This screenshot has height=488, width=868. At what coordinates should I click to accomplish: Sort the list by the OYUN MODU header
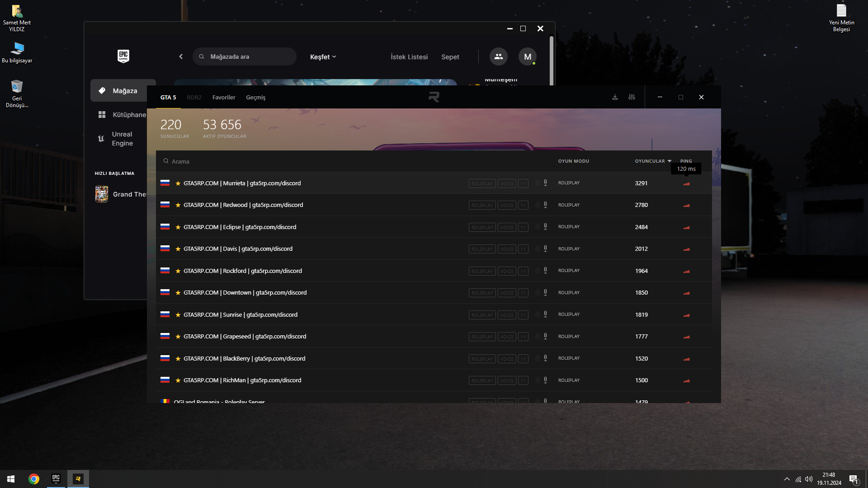pos(574,161)
